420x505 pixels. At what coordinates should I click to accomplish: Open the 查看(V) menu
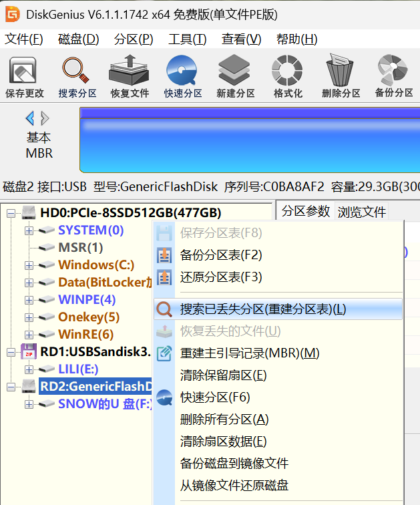(241, 39)
